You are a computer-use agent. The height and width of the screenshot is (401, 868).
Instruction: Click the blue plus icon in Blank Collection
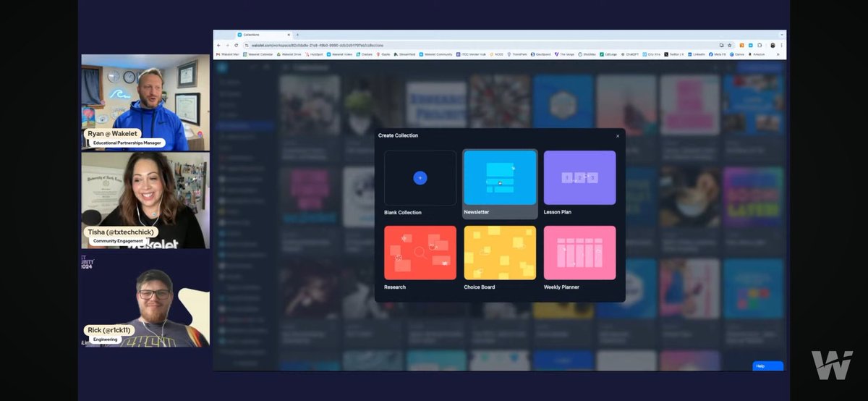pyautogui.click(x=420, y=177)
